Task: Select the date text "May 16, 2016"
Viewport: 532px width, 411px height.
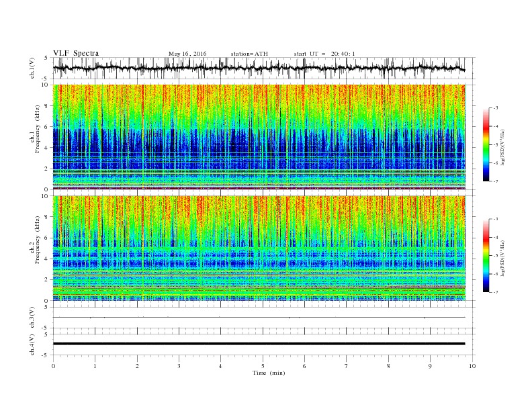Action: (187, 54)
